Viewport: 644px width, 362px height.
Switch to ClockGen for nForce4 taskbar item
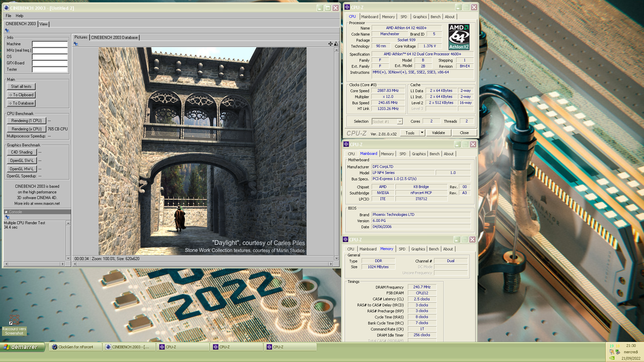[75, 347]
